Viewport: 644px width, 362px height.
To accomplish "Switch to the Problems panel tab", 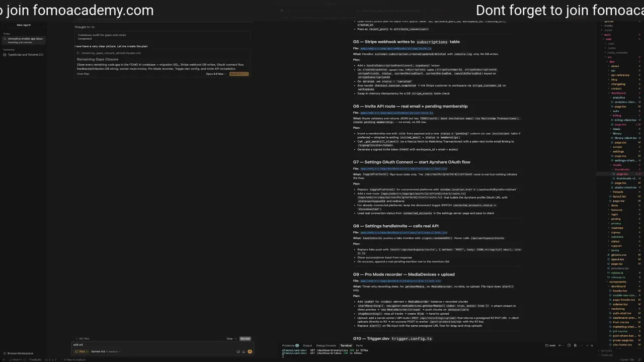I will [x=290, y=345].
